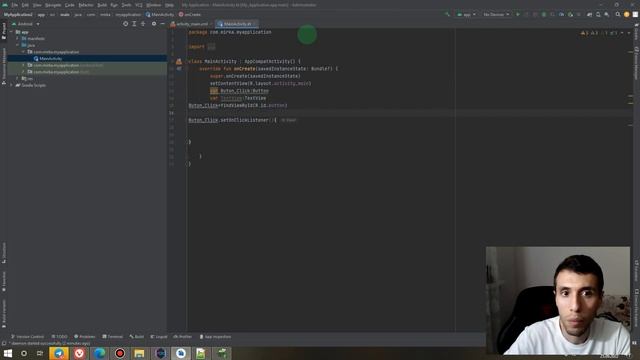The width and height of the screenshot is (640, 360).
Task: Hide the Project panel with minus icon
Action: (x=162, y=24)
